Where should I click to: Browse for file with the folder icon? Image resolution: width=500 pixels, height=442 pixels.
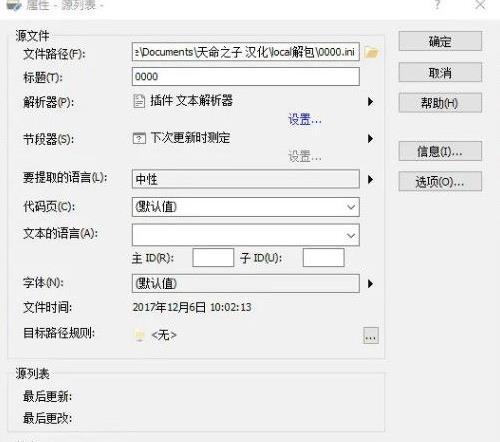point(372,52)
